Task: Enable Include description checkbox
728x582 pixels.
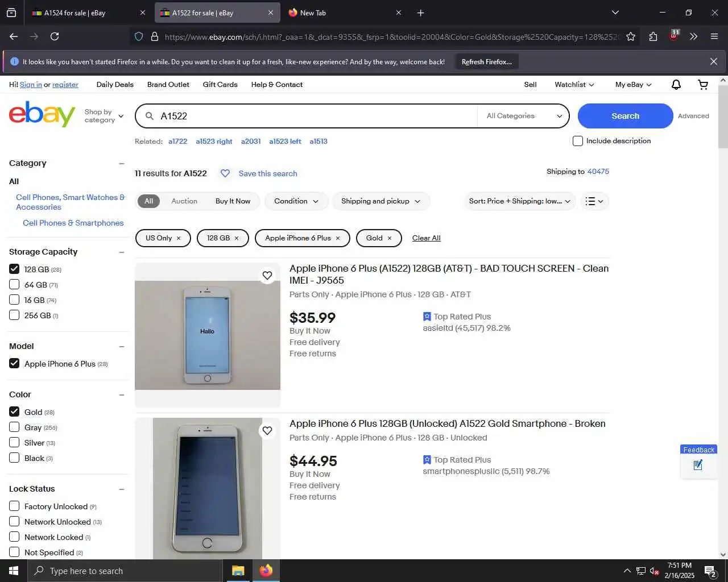Action: pyautogui.click(x=578, y=141)
